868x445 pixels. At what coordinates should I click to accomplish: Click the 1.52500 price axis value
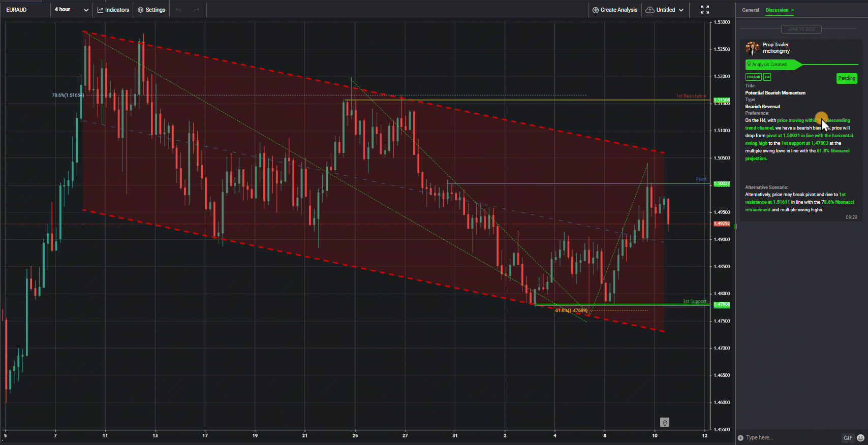click(x=722, y=49)
